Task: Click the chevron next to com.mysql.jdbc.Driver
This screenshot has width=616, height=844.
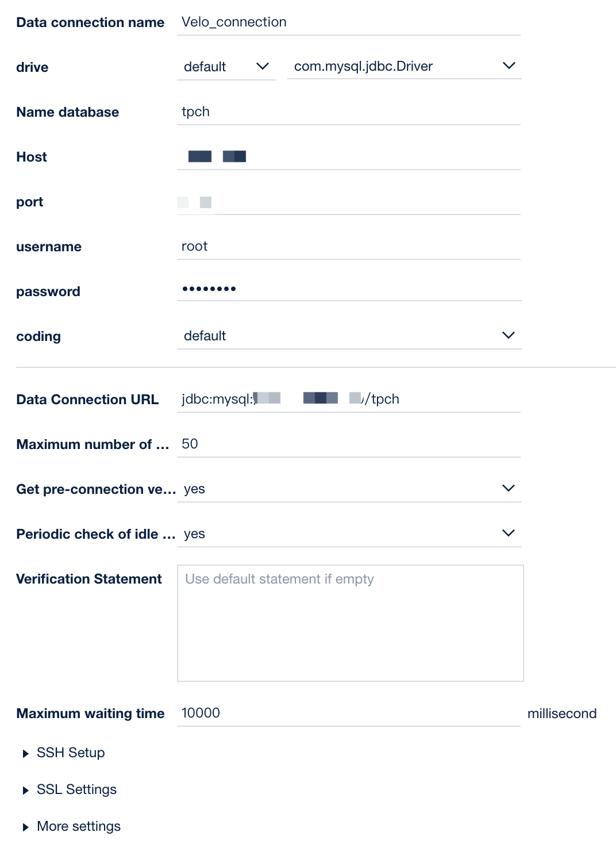Action: 509,66
